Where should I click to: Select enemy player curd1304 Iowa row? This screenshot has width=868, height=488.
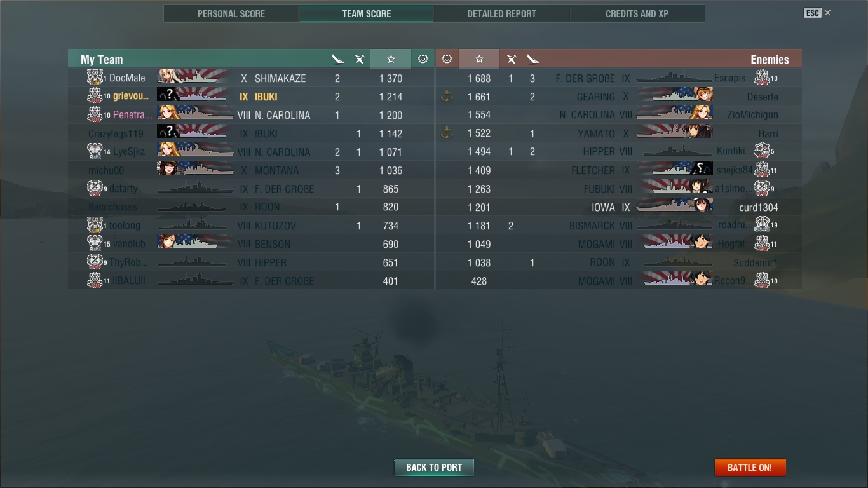[x=618, y=207]
